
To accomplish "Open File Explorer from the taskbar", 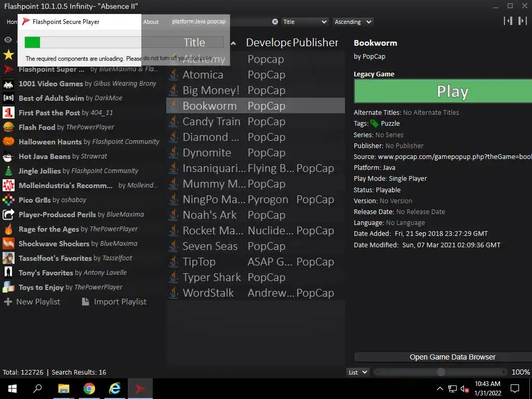I will 63,389.
